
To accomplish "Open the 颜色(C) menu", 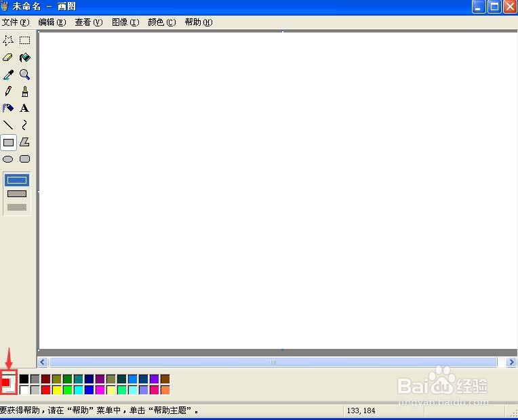I will (x=162, y=22).
